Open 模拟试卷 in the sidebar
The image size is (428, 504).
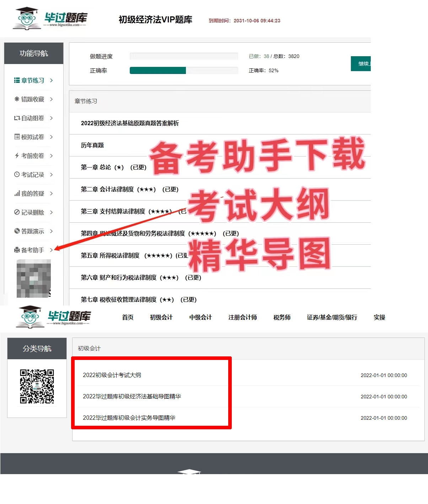pos(33,137)
